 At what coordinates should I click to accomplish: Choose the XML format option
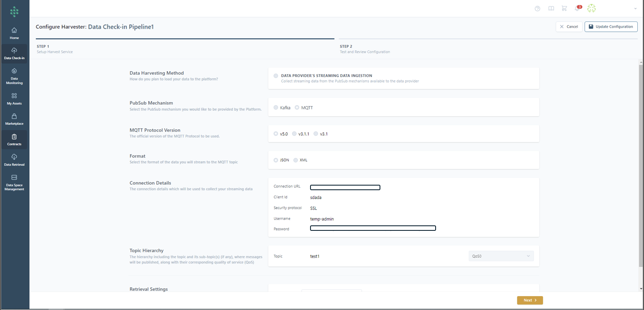(296, 160)
